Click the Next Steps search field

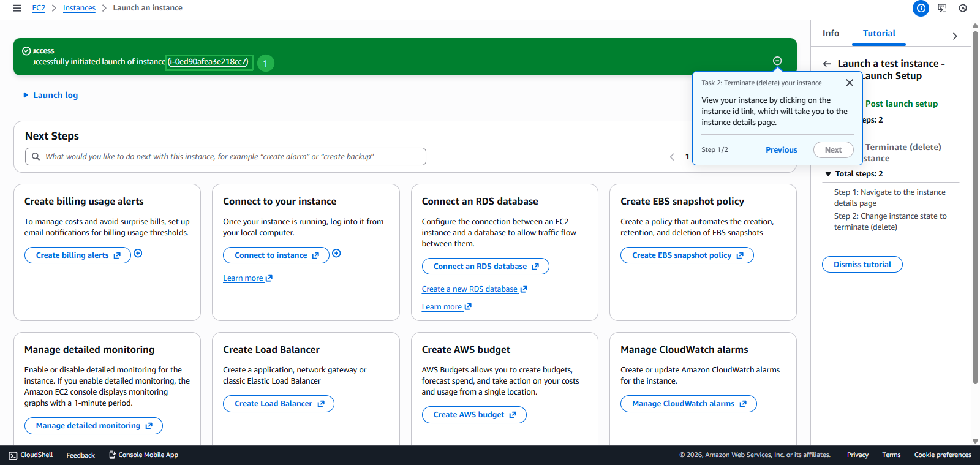[233, 157]
